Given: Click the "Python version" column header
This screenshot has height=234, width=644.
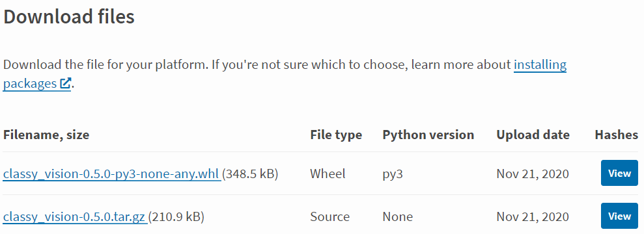Looking at the screenshot, I should [x=428, y=135].
